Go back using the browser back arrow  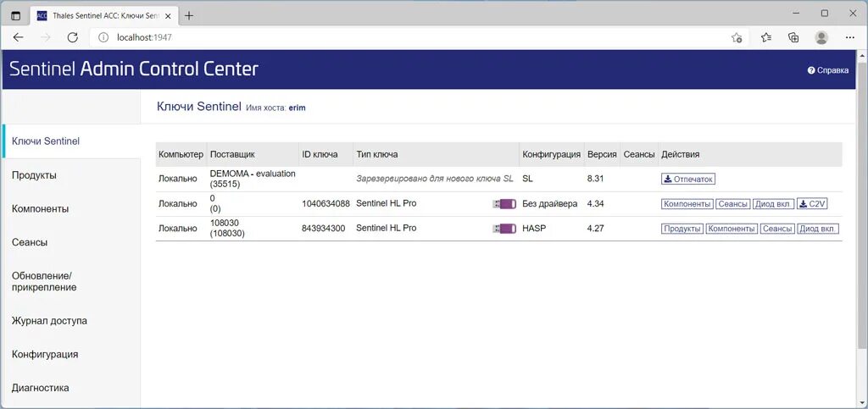tap(19, 37)
